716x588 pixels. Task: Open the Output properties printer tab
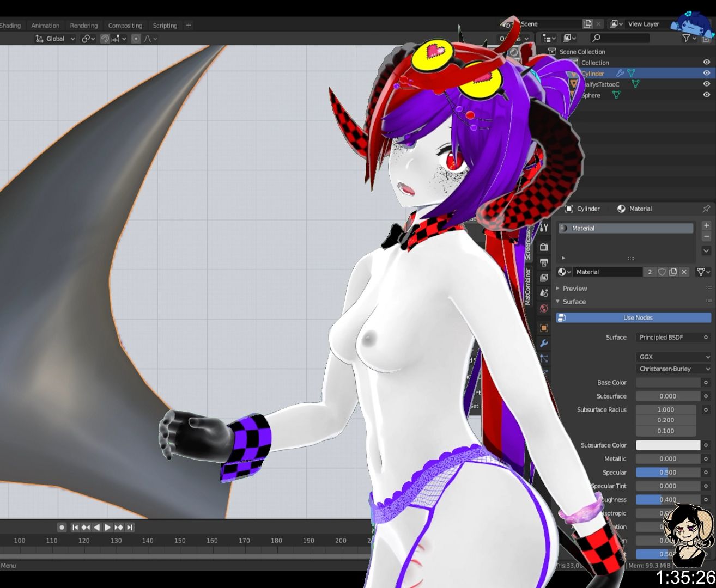(x=544, y=262)
